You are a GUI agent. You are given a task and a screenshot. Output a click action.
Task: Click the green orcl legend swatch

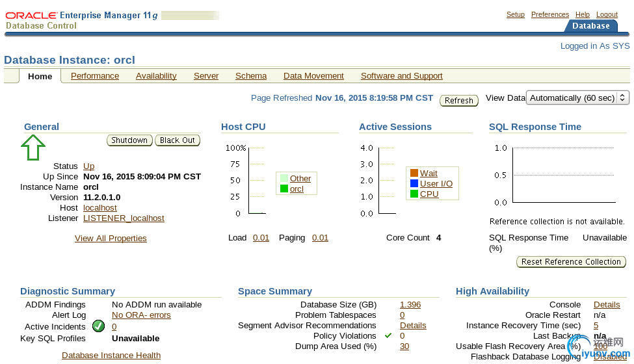284,188
